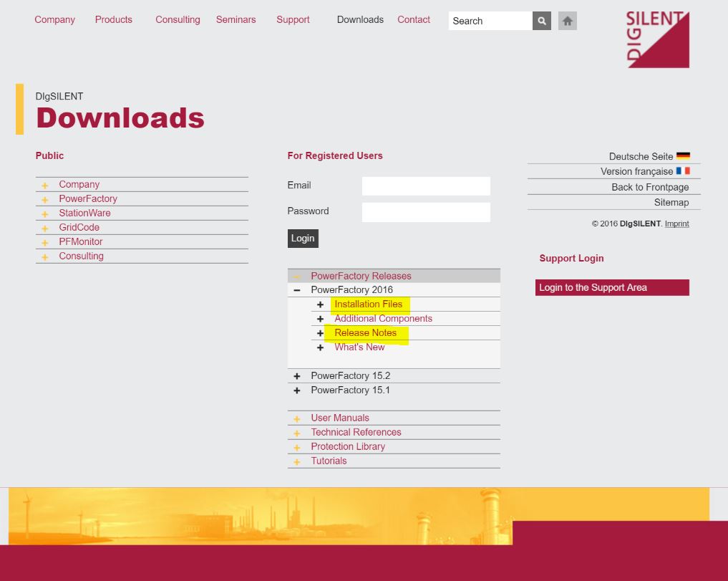Collapse the PowerFactory 2016 section
728x581 pixels.
pos(297,290)
